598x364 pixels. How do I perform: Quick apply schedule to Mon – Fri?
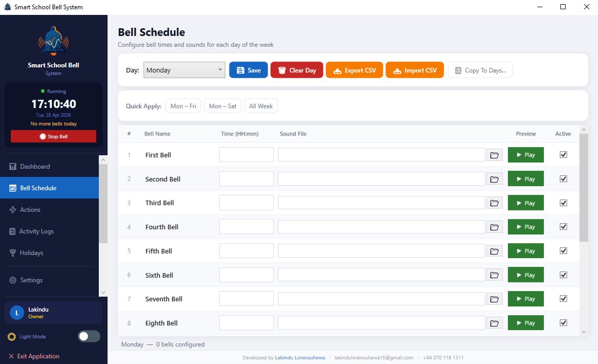[183, 106]
